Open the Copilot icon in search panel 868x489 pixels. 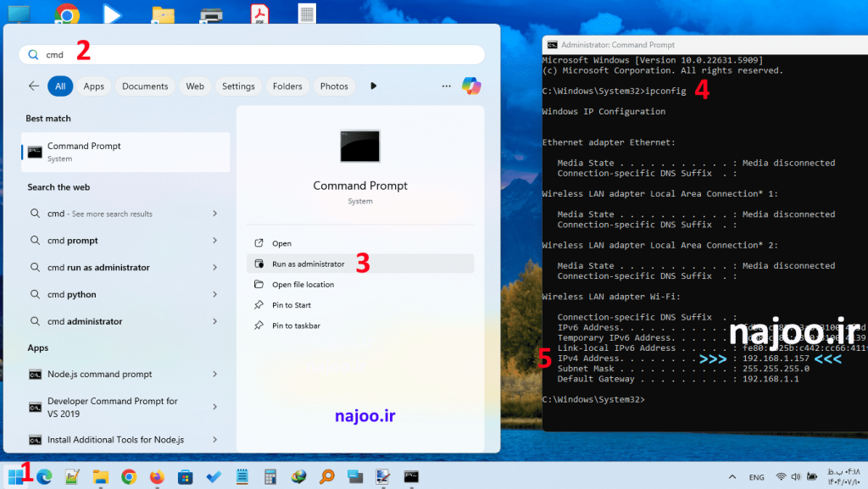click(x=471, y=86)
